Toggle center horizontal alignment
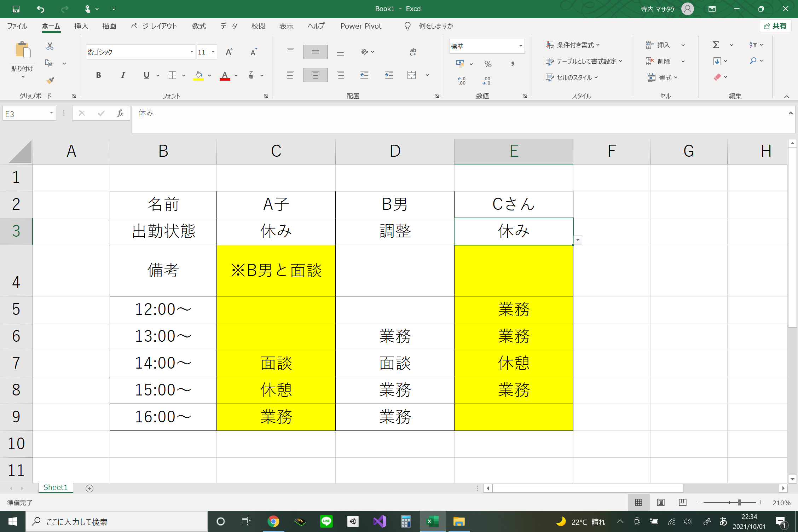Image resolution: width=798 pixels, height=532 pixels. (315, 75)
